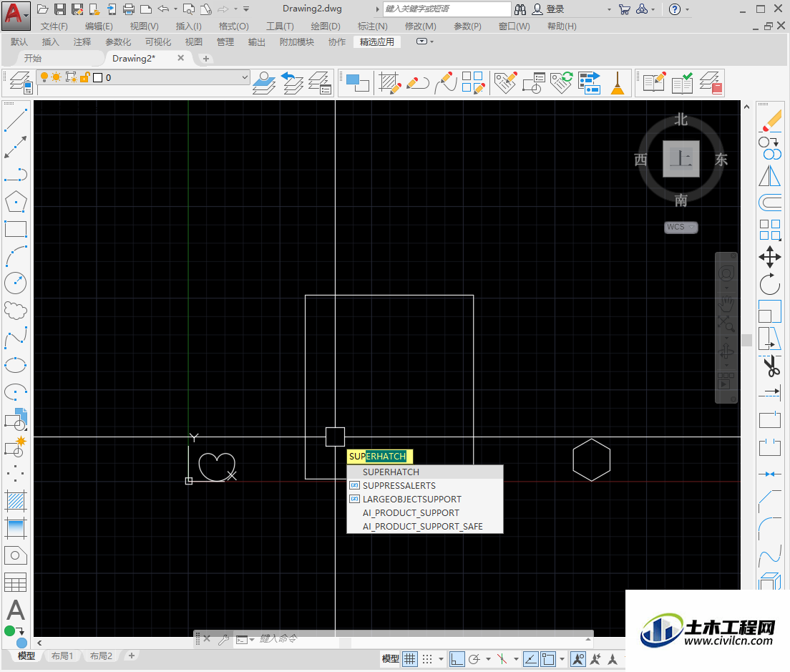This screenshot has height=672, width=790.
Task: Open snap settings dropdown arrow in status bar
Action: pyautogui.click(x=442, y=659)
